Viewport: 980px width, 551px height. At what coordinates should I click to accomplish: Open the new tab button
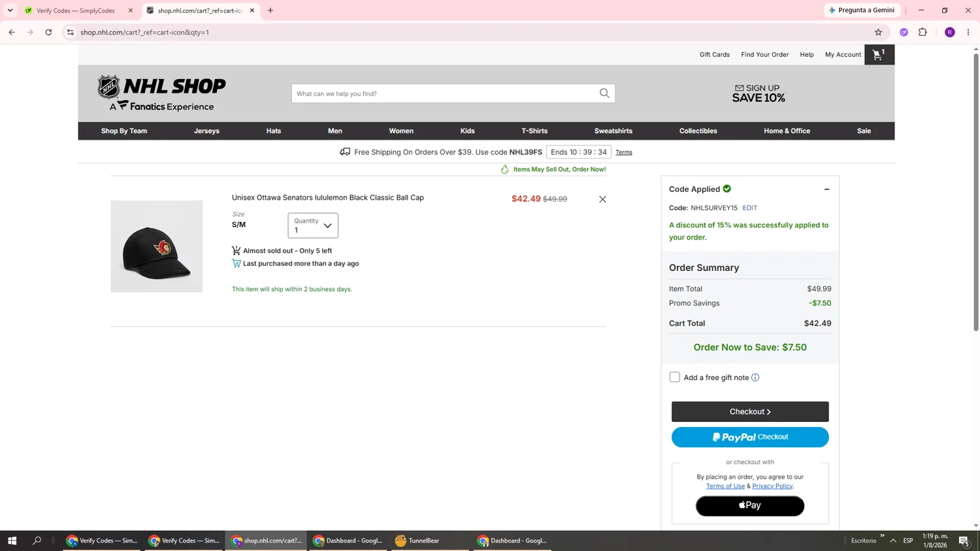coord(270,10)
